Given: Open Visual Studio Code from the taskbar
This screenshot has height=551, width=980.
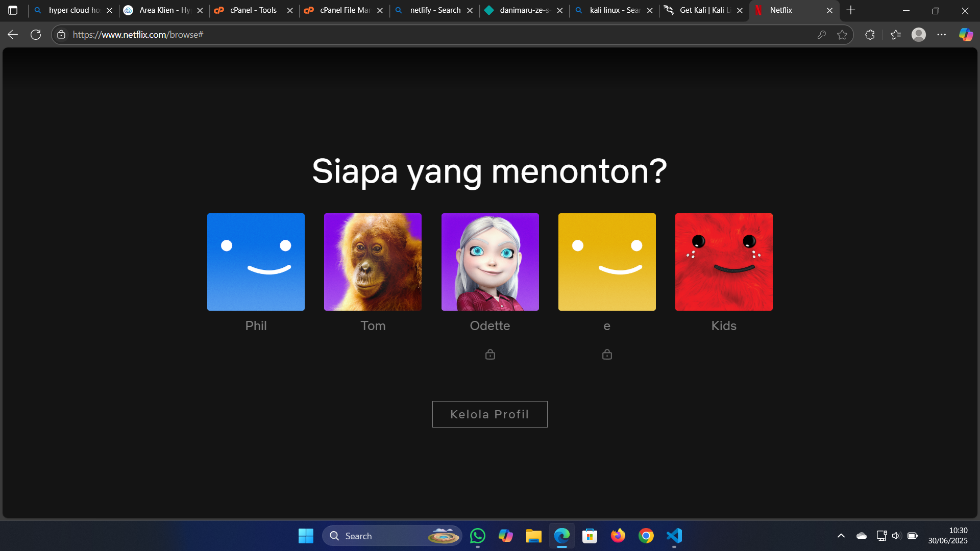Looking at the screenshot, I should 674,536.
